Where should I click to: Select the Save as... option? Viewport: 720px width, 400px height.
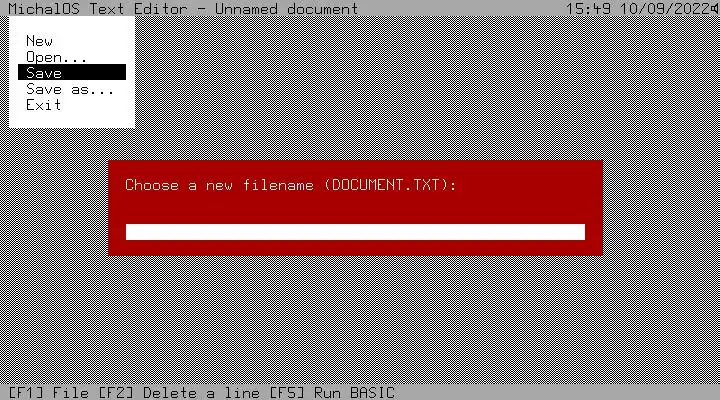[70, 89]
